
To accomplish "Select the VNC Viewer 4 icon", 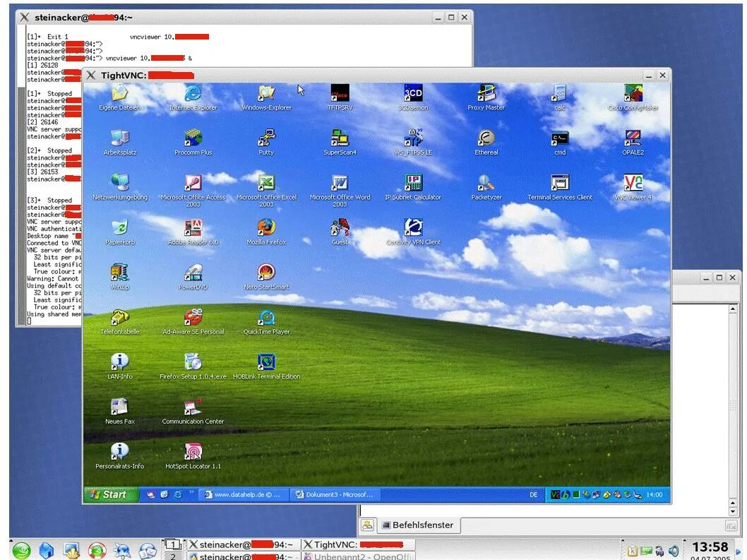I will pyautogui.click(x=633, y=183).
